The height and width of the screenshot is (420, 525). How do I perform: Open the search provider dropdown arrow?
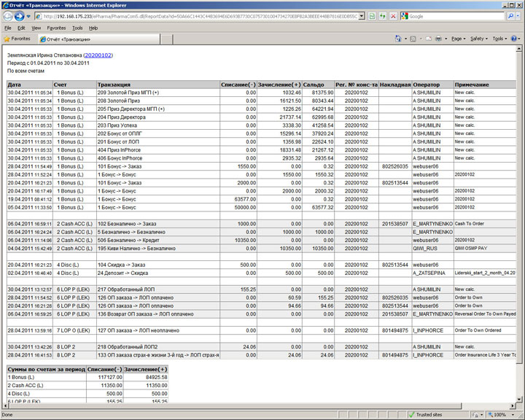[x=518, y=16]
